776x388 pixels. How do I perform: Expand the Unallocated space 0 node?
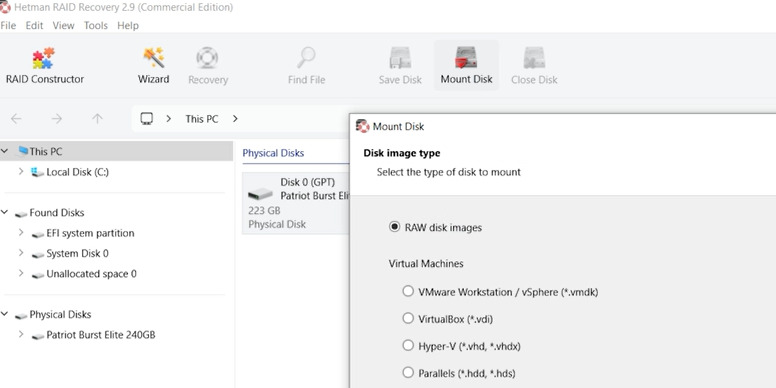(x=21, y=273)
